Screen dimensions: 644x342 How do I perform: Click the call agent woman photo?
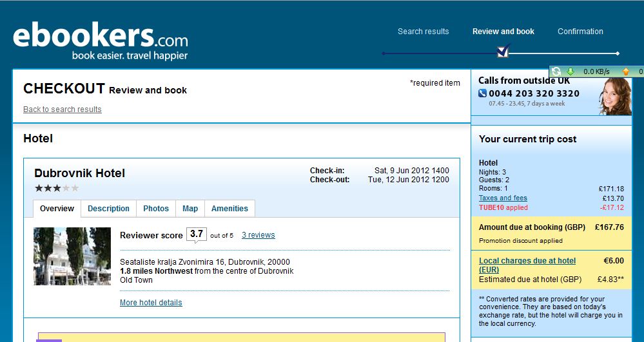point(615,97)
